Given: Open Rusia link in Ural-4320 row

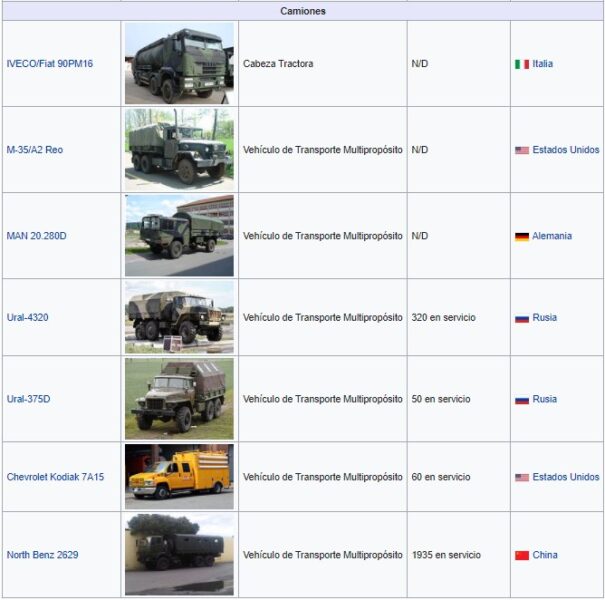Looking at the screenshot, I should point(544,318).
